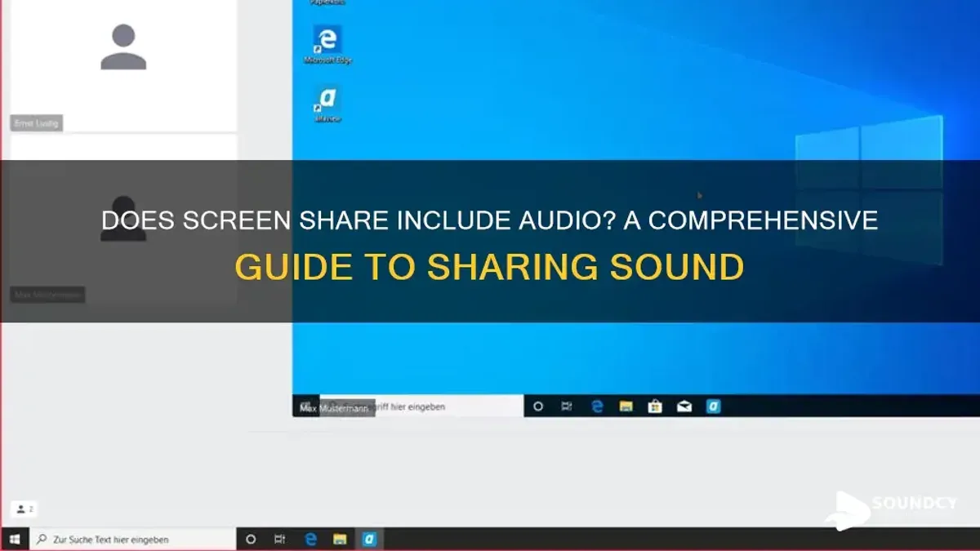980x551 pixels.
Task: Click File Explorer in shared screen taskbar
Action: click(626, 406)
